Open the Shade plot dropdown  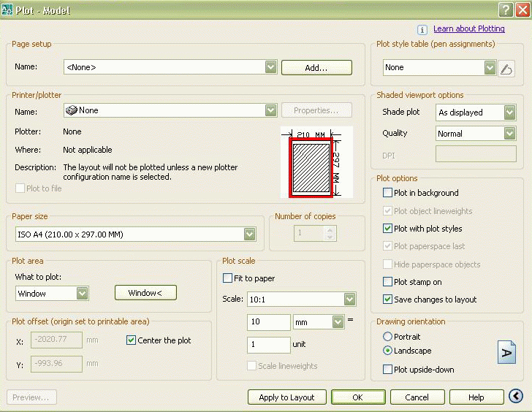pyautogui.click(x=509, y=112)
